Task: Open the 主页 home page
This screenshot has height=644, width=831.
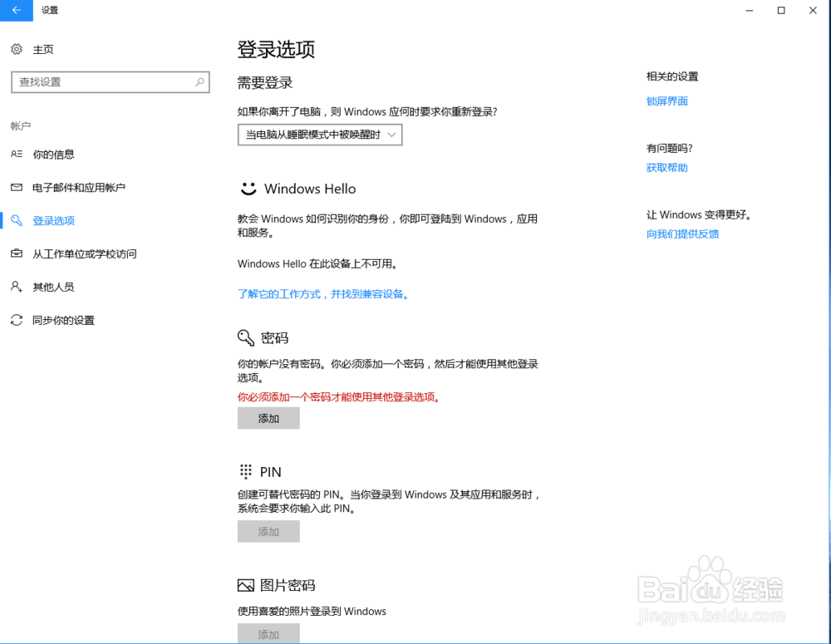Action: coord(43,49)
